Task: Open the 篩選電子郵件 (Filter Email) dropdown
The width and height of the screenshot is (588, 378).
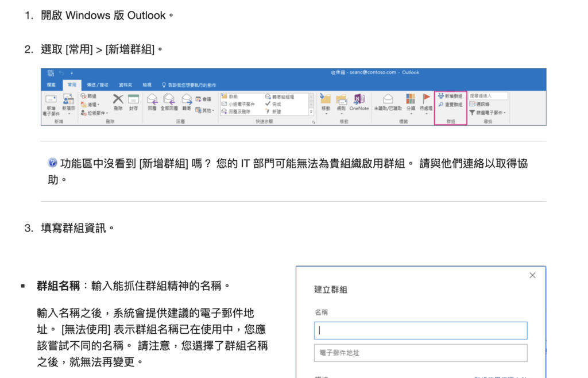Action: [488, 113]
